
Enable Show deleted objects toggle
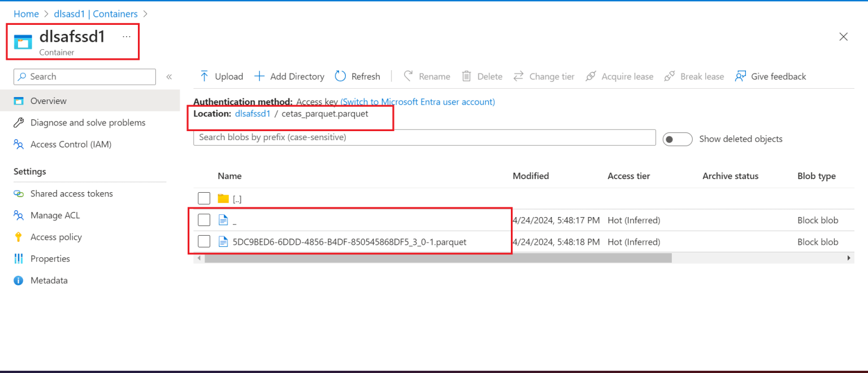click(x=678, y=139)
